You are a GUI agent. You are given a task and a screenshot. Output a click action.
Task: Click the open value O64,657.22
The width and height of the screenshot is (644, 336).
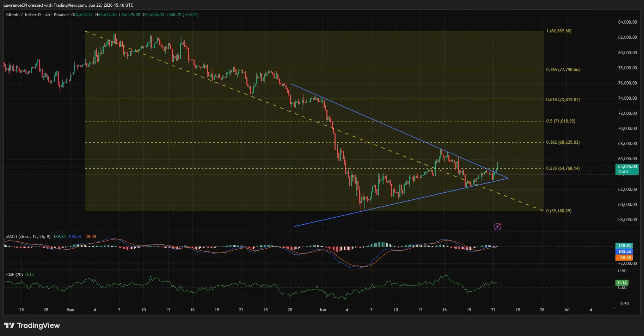(82, 15)
